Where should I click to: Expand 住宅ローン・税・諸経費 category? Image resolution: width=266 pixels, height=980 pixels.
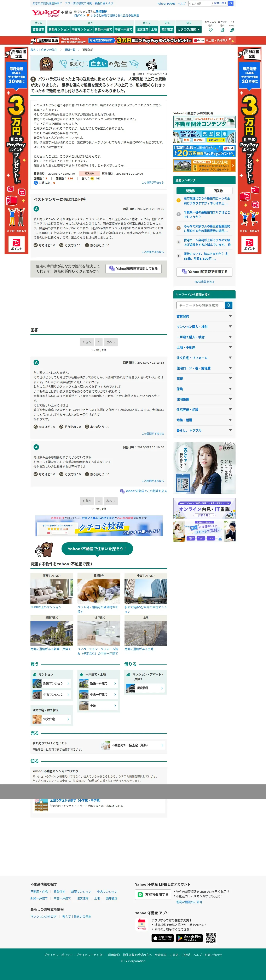click(x=204, y=368)
